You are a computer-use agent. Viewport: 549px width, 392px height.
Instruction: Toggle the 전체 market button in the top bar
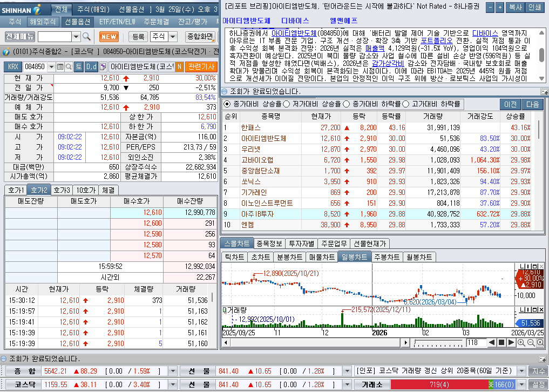click(x=62, y=10)
